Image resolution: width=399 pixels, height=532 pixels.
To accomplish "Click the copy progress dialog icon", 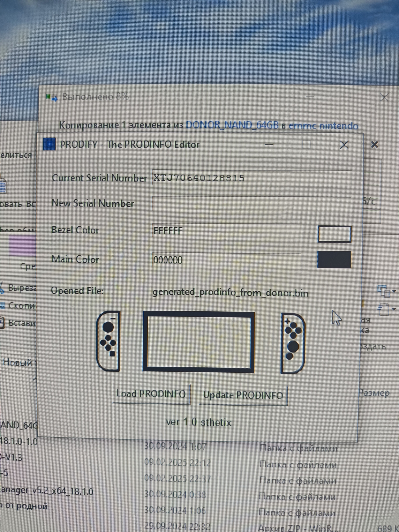I will [x=52, y=98].
